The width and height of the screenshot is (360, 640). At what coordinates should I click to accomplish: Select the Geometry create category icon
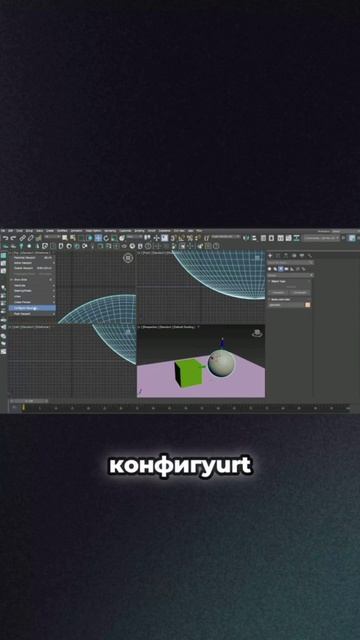(x=269, y=269)
